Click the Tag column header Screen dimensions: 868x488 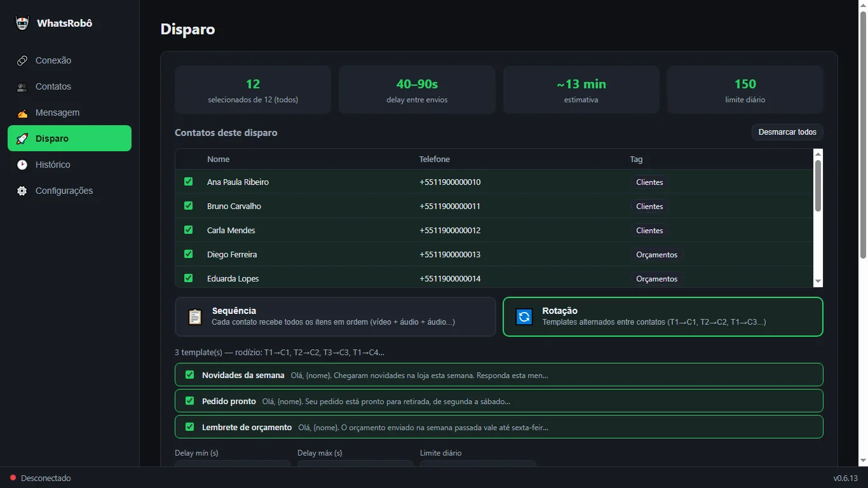636,159
